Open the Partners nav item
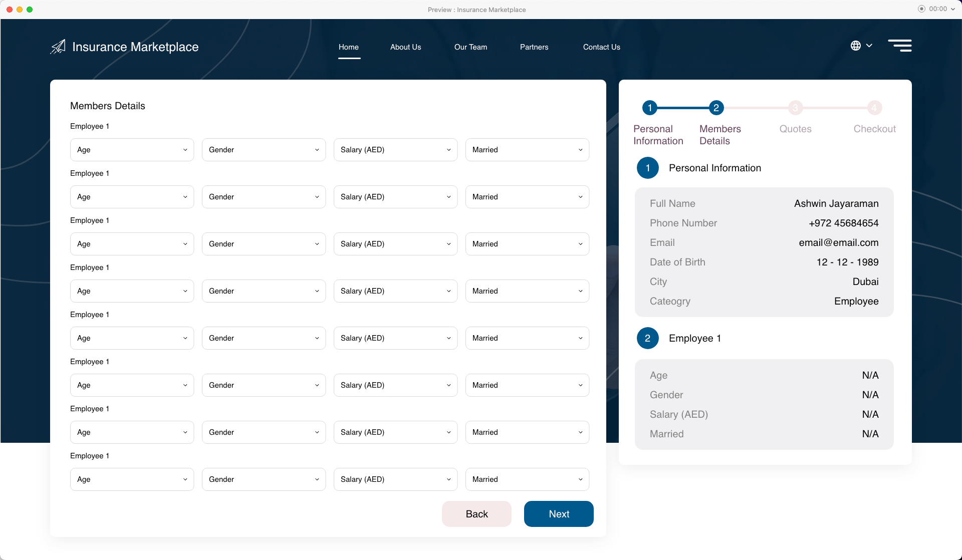Image resolution: width=962 pixels, height=560 pixels. [534, 47]
